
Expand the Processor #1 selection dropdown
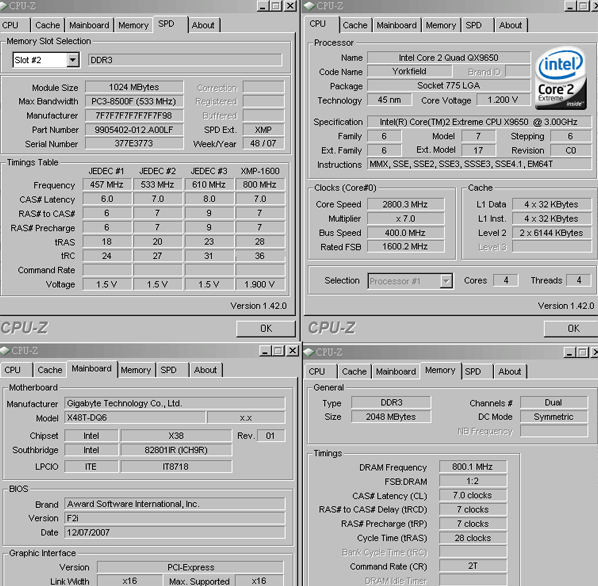tap(445, 281)
